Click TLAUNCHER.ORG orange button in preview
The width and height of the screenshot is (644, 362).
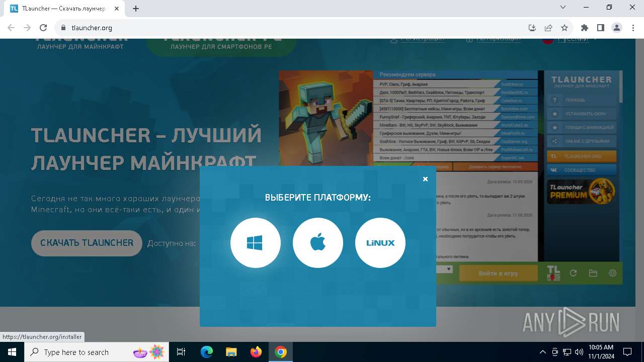coord(581,156)
